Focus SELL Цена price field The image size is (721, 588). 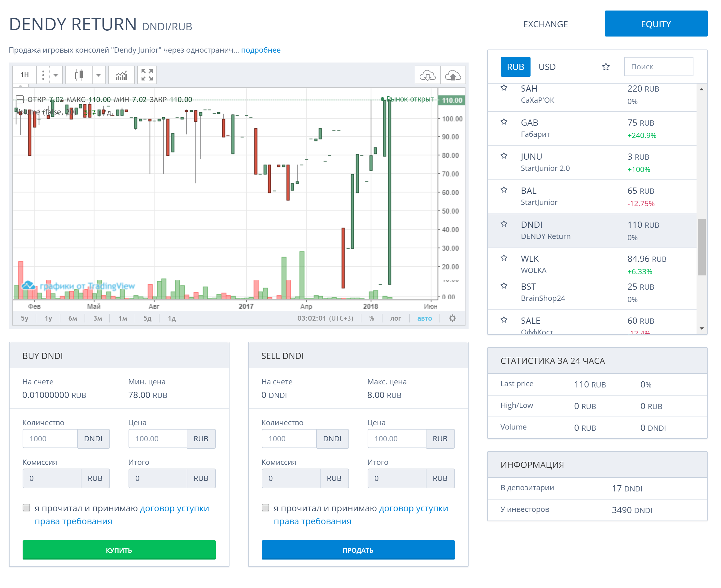(397, 439)
